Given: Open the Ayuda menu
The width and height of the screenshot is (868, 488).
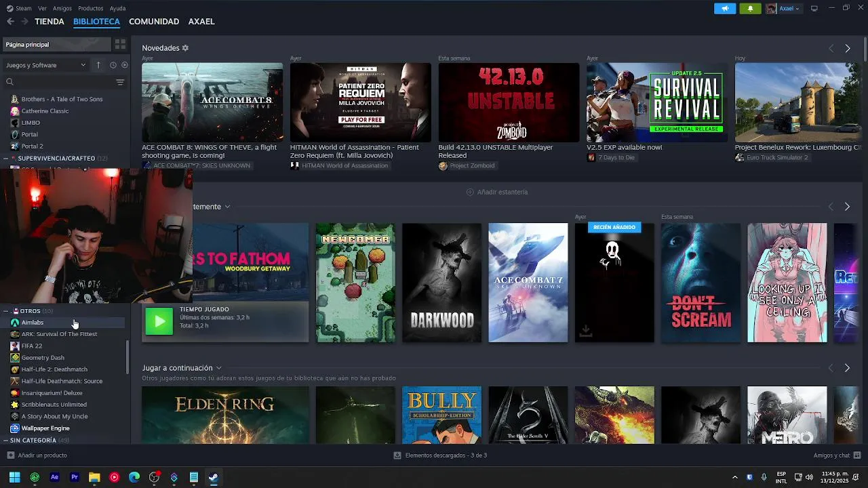Looking at the screenshot, I should [x=118, y=8].
